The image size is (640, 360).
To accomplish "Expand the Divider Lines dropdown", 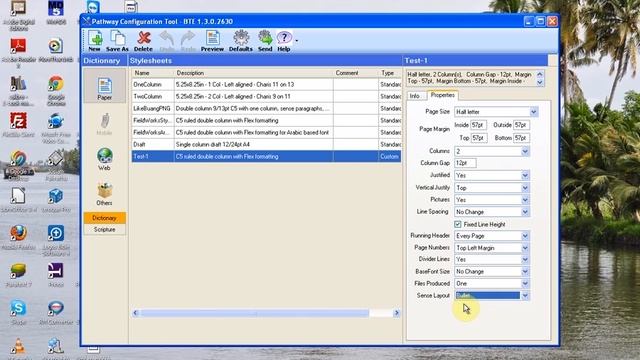I will coord(525,260).
